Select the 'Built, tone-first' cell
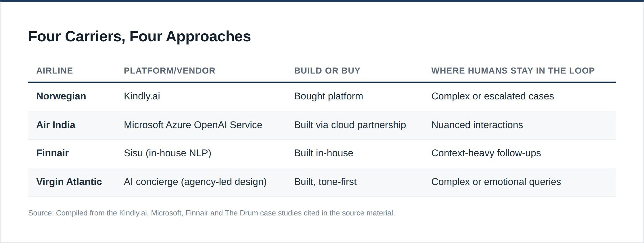Image resolution: width=644 pixels, height=243 pixels. (x=325, y=182)
